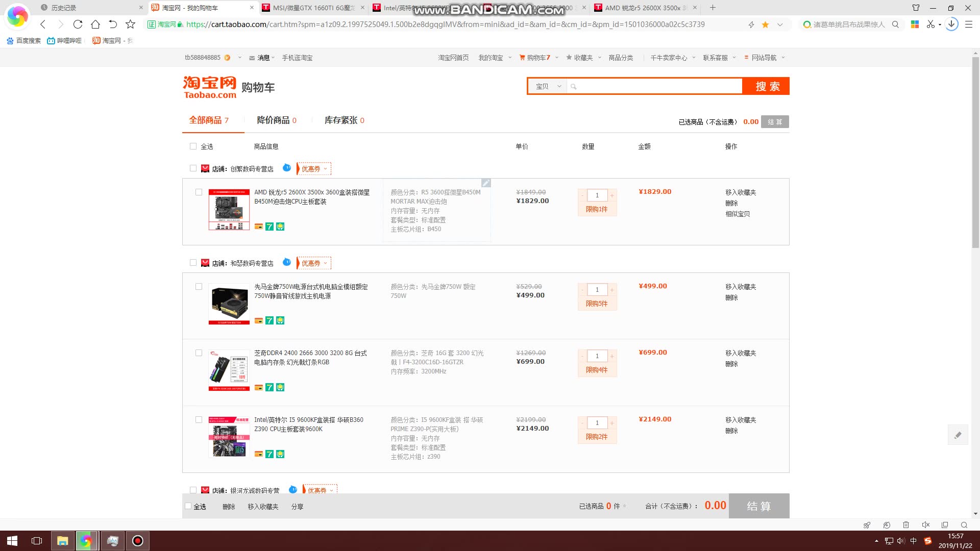
Task: Open the 芝奇DDR4 memory product thumbnail
Action: coord(229,370)
